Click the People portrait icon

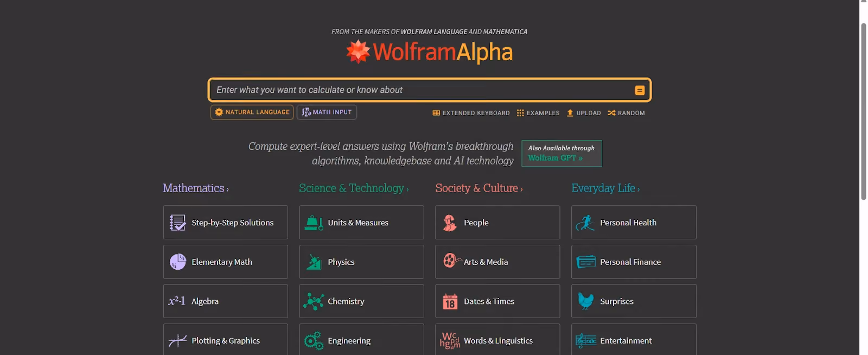(x=450, y=223)
